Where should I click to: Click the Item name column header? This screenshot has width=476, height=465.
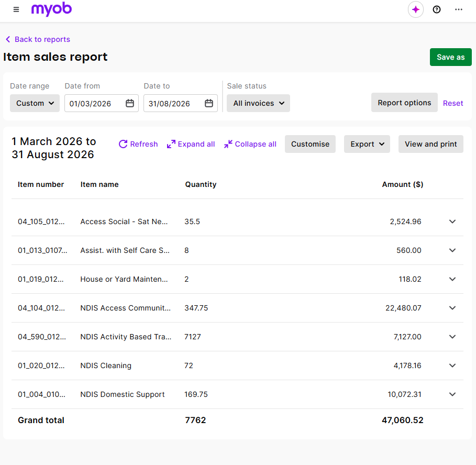point(99,184)
